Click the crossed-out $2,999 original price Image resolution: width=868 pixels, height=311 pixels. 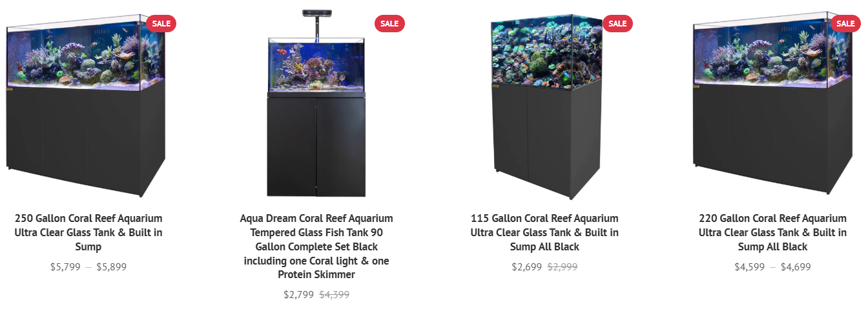(563, 266)
